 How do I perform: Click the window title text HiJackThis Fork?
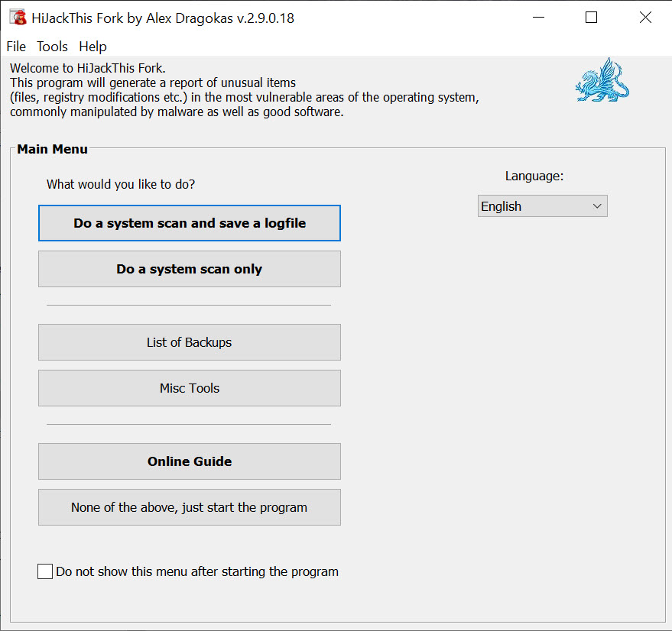pyautogui.click(x=163, y=18)
